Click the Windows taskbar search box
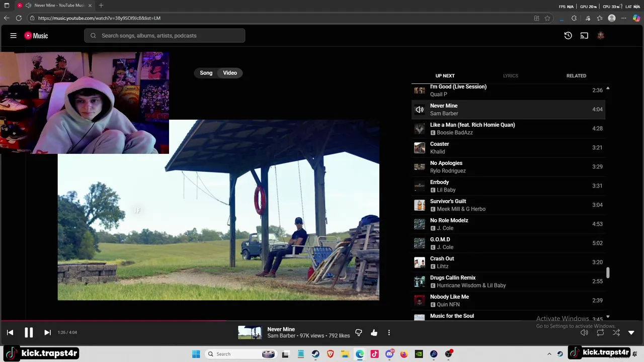 240,354
